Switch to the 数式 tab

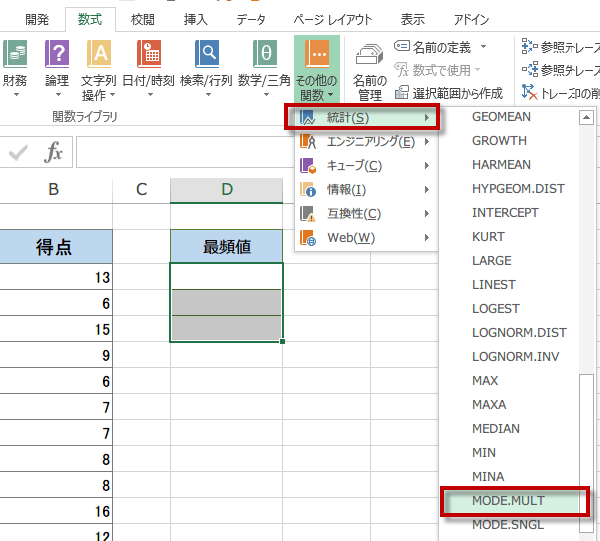(90, 19)
